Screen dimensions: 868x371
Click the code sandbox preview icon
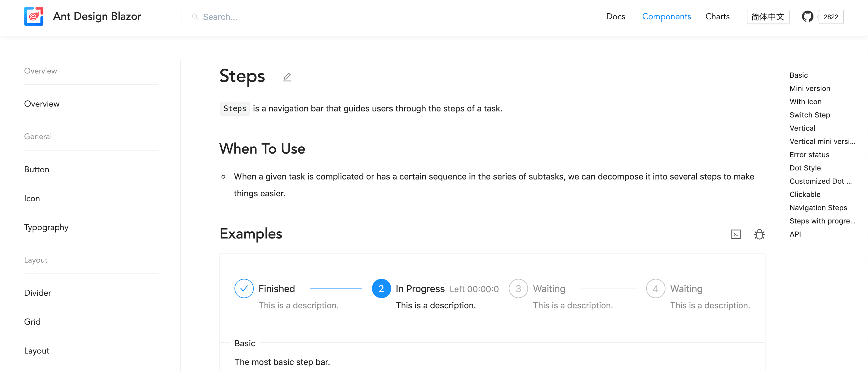(736, 233)
